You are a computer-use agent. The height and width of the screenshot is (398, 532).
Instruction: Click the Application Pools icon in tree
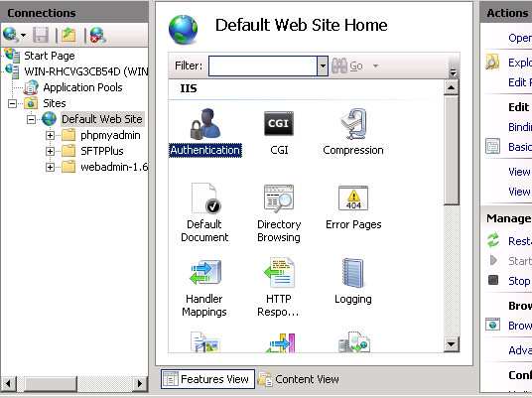[x=31, y=87]
